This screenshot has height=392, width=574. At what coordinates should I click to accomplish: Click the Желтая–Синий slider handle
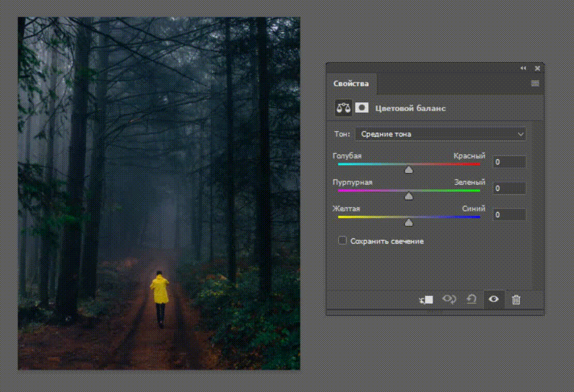point(409,222)
